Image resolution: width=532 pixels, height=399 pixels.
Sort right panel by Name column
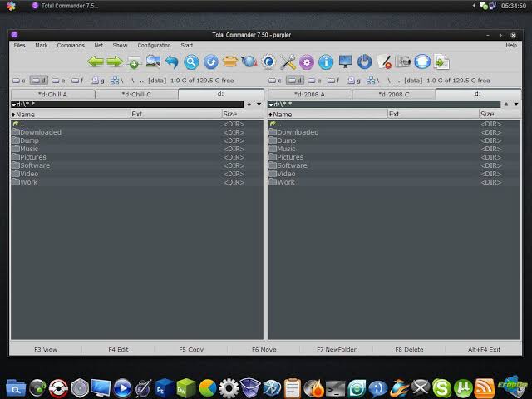tap(328, 115)
